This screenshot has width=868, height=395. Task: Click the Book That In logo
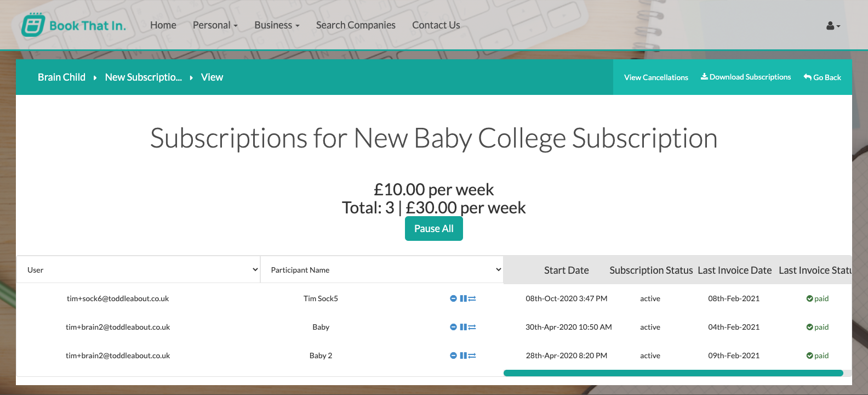73,25
